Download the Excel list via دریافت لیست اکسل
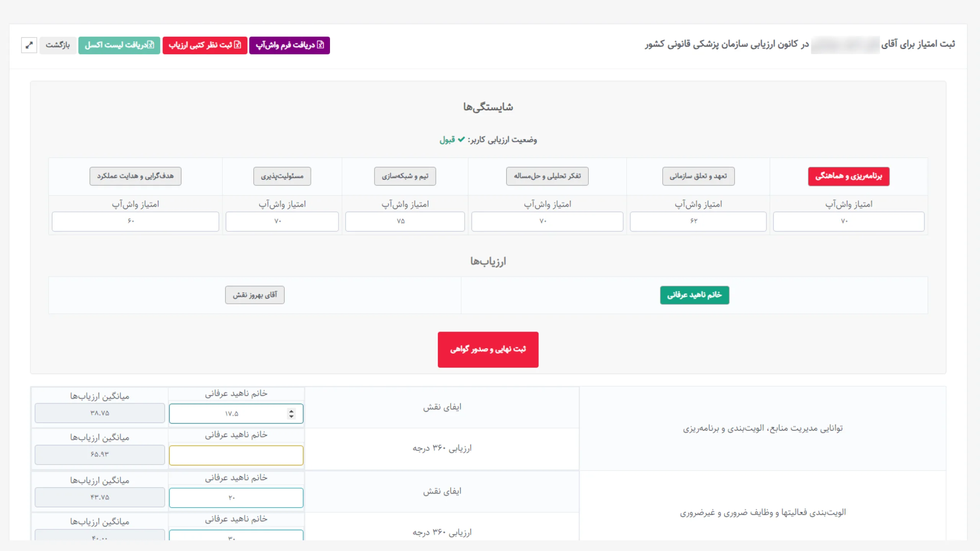Image resolution: width=980 pixels, height=551 pixels. pos(119,45)
